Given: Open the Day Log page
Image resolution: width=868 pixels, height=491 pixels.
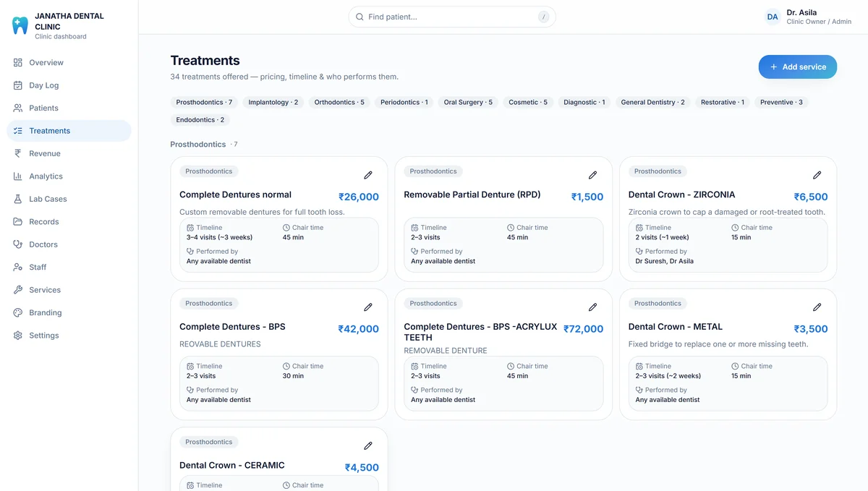Looking at the screenshot, I should (x=69, y=85).
